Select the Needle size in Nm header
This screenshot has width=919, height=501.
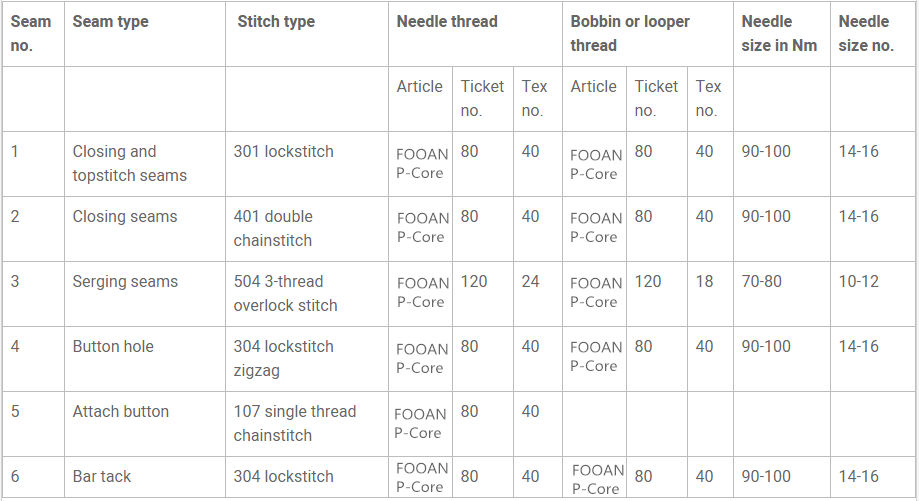781,34
